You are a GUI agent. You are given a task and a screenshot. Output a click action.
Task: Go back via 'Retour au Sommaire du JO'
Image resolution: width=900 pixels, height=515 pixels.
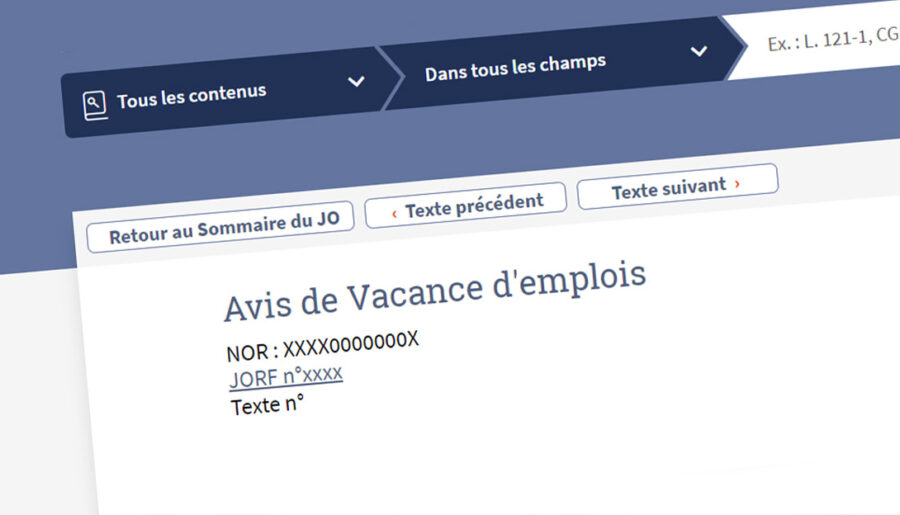[x=220, y=227]
